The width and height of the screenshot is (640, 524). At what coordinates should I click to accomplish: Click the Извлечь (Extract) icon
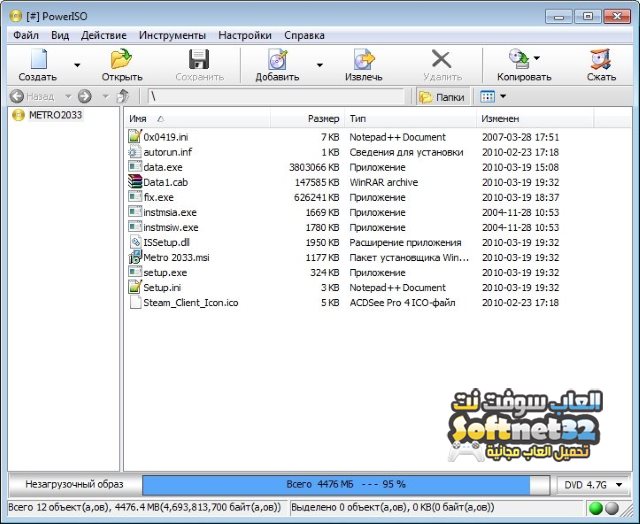[x=364, y=59]
